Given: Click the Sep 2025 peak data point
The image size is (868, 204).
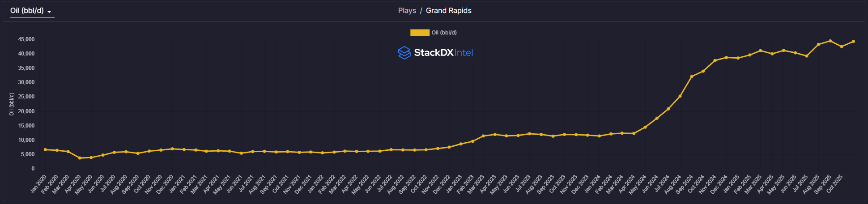Looking at the screenshot, I should (830, 41).
